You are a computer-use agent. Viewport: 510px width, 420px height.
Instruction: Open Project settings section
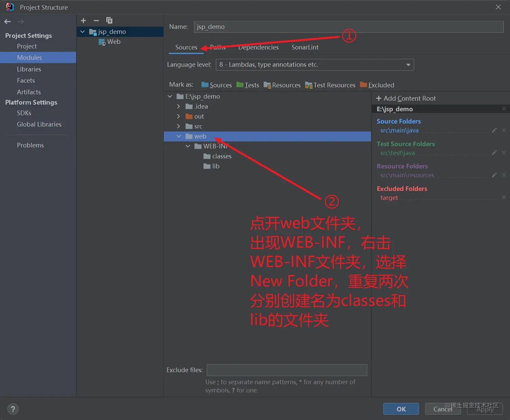(27, 46)
